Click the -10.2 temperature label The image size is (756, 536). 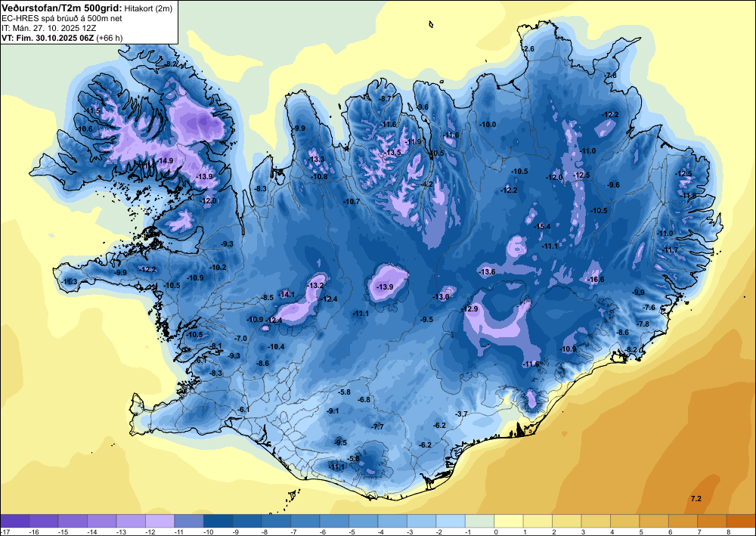pyautogui.click(x=218, y=268)
